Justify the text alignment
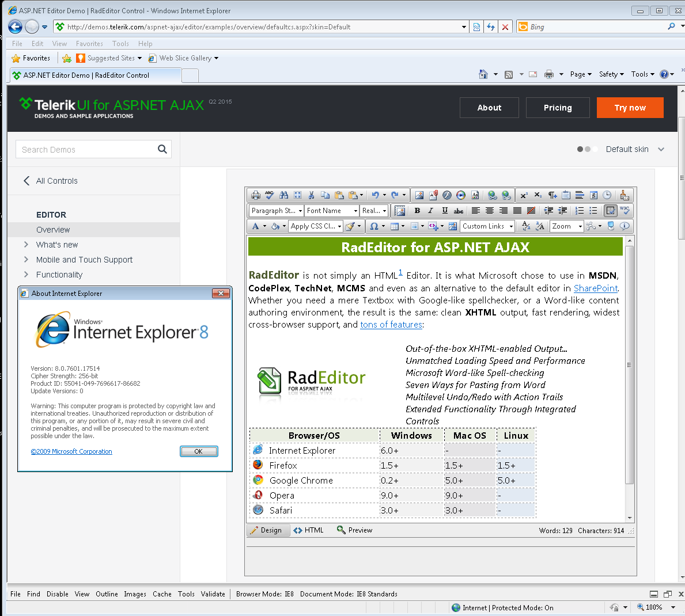Viewport: 685px width, 616px height. [x=517, y=211]
